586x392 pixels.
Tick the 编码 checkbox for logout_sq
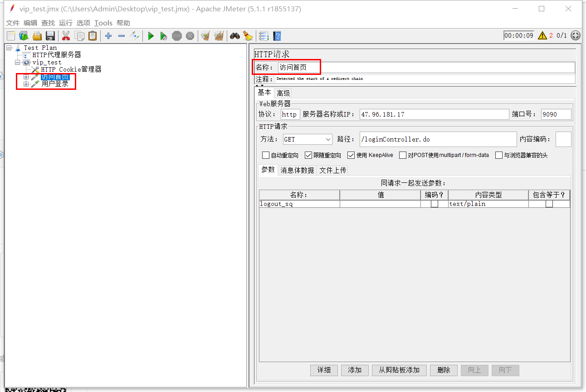click(435, 204)
